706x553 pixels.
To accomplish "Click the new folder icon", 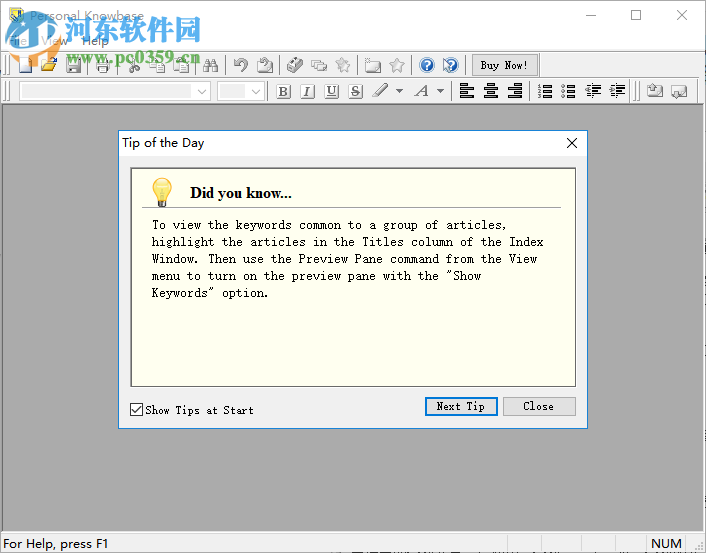I will (x=373, y=66).
